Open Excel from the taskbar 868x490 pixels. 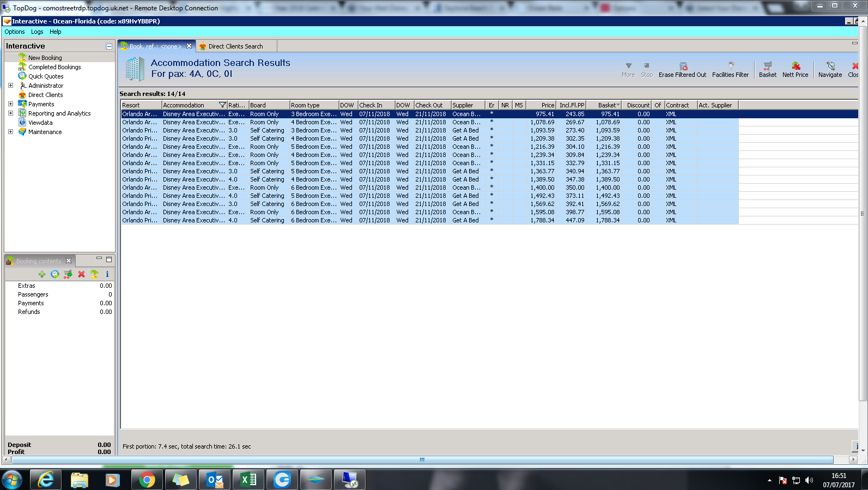[x=248, y=480]
